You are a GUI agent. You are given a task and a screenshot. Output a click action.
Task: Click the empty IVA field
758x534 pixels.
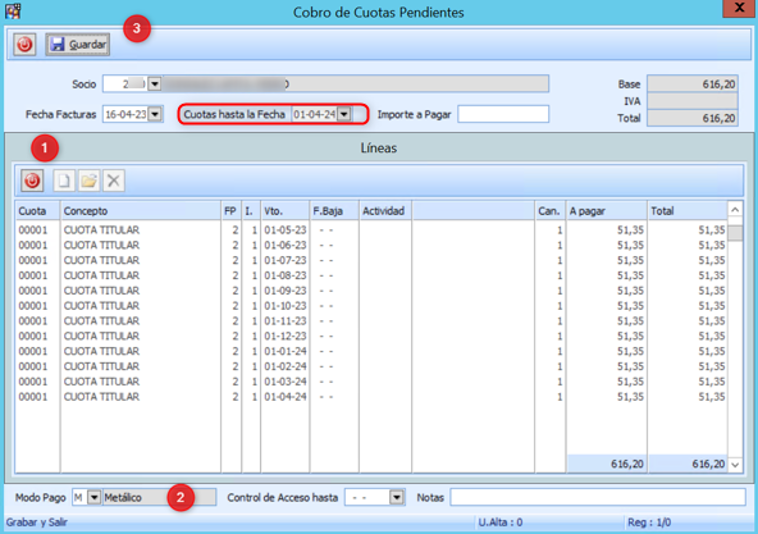pos(692,101)
